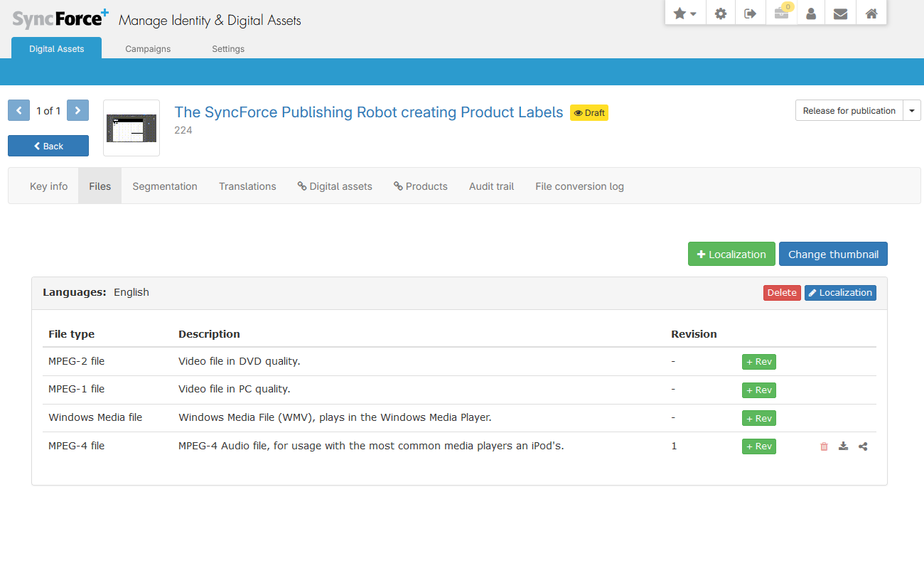Add revision for MPEG-1 file
The image size is (924, 578).
point(759,390)
